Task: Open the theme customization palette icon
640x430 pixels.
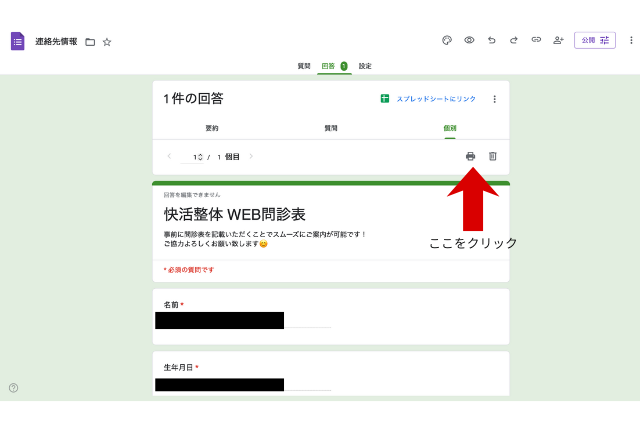Action: (x=447, y=40)
